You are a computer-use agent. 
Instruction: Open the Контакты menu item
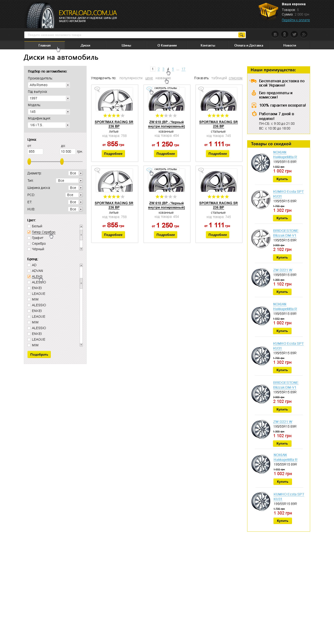click(x=208, y=45)
